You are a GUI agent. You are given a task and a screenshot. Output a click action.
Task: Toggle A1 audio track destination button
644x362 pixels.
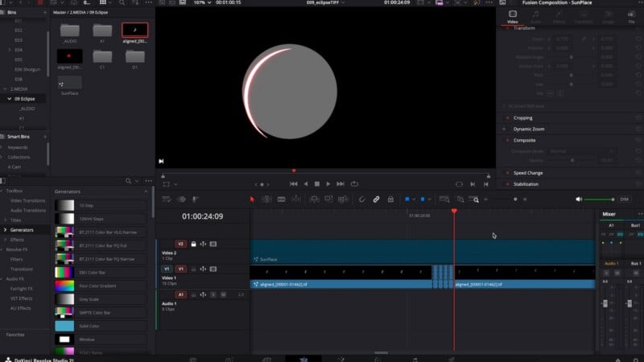click(x=180, y=294)
